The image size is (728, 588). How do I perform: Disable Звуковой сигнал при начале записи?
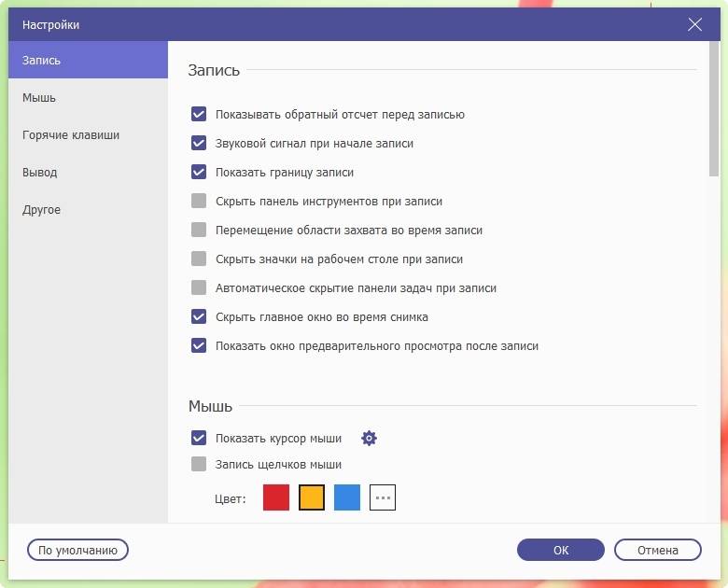click(x=199, y=144)
